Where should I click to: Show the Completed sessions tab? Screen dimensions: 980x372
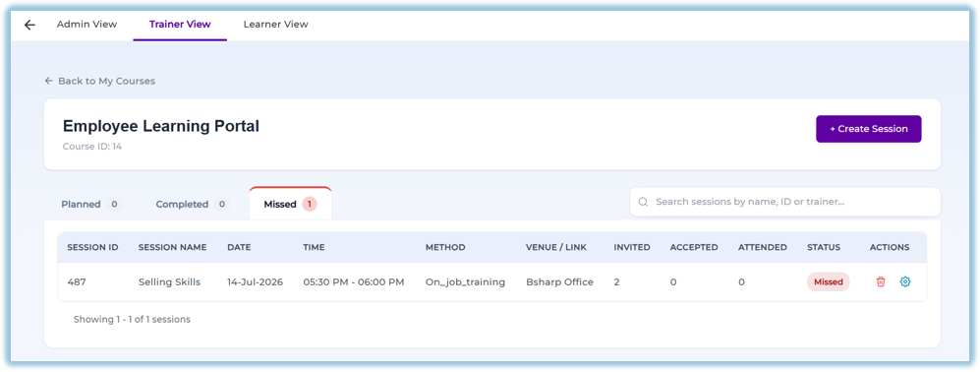click(x=192, y=204)
